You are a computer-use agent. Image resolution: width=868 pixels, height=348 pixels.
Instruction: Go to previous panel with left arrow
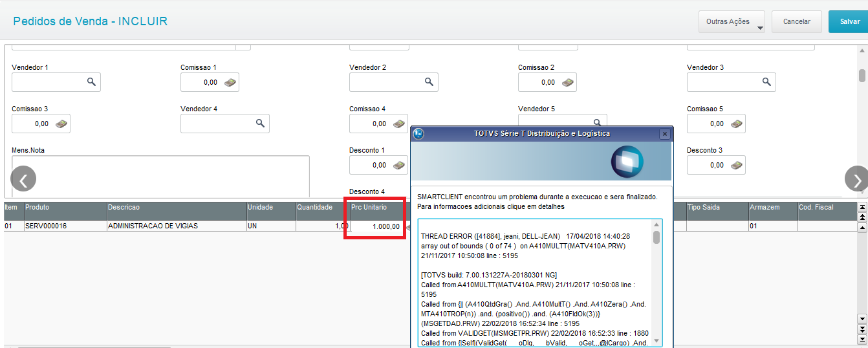coord(23,179)
